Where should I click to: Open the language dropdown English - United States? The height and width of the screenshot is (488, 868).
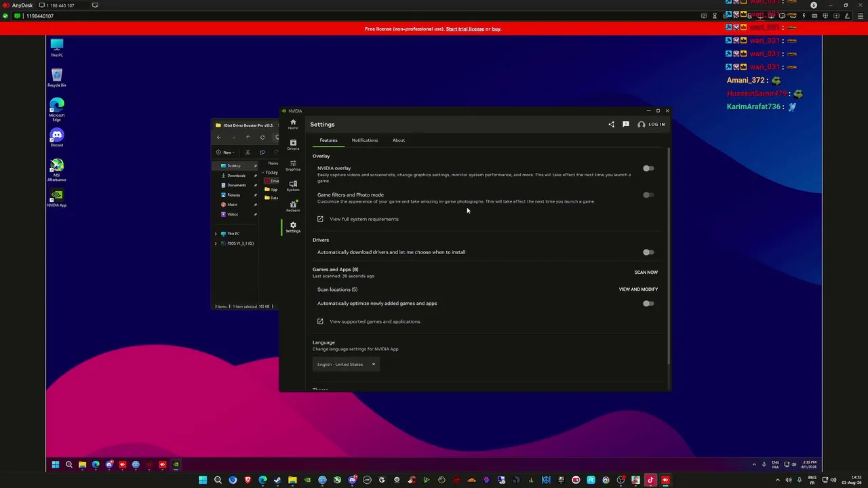coord(346,365)
